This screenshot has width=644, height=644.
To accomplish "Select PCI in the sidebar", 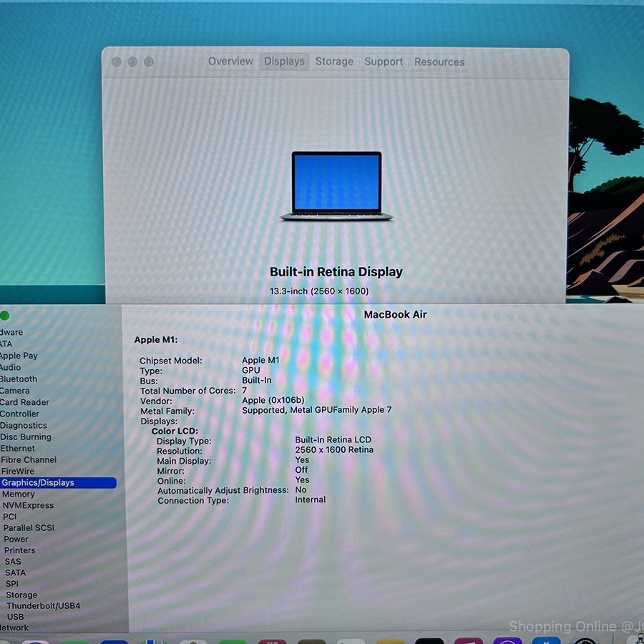I will 10,517.
